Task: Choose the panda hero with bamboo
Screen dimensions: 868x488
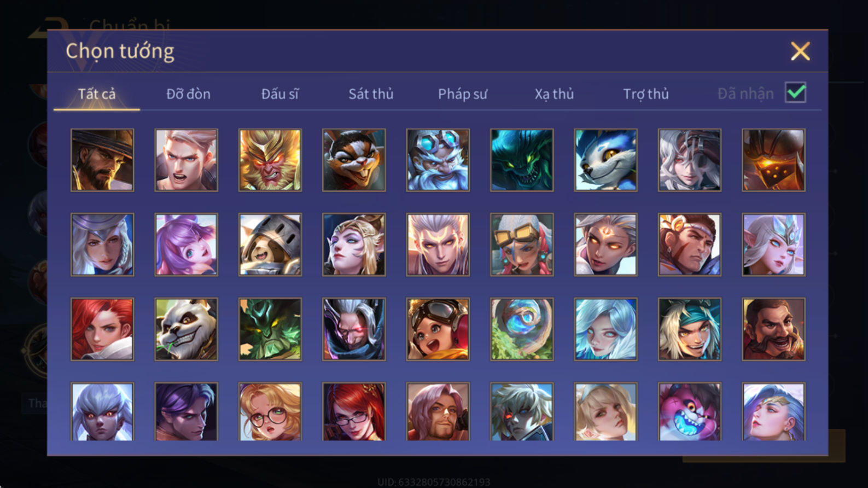Action: click(186, 329)
